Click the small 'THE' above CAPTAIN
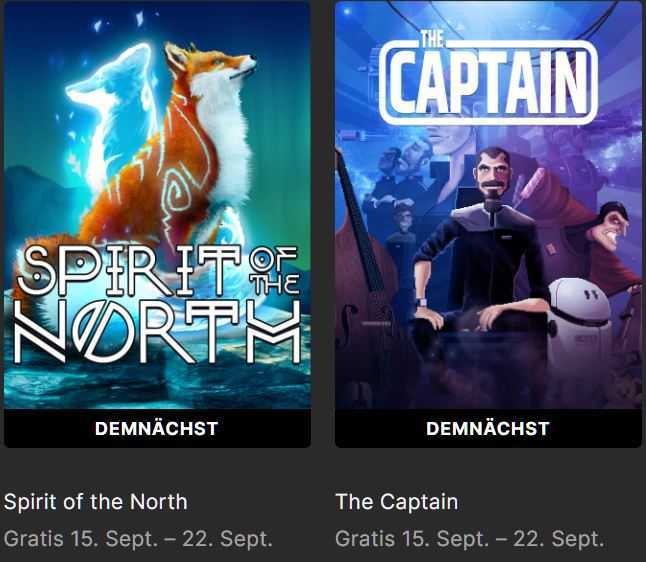The image size is (646, 562). 433,40
